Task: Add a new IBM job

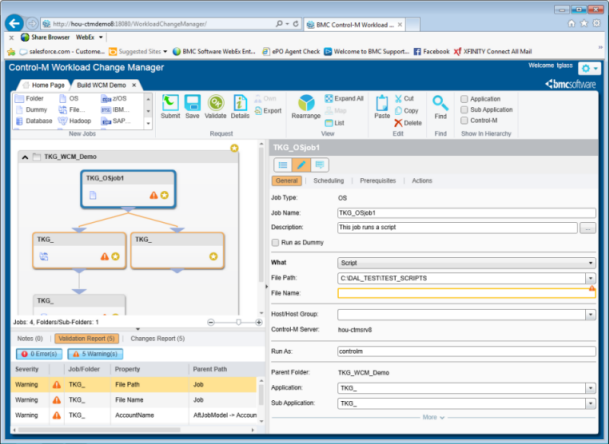Action: [115, 110]
